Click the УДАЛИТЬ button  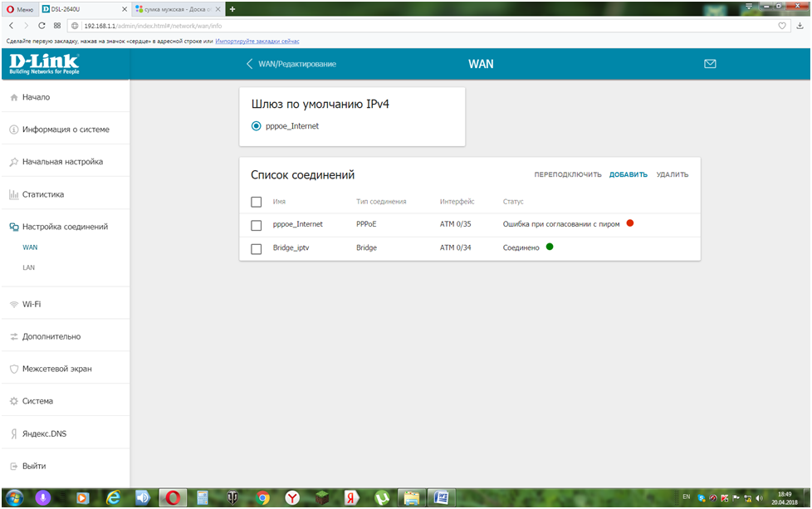(x=673, y=174)
